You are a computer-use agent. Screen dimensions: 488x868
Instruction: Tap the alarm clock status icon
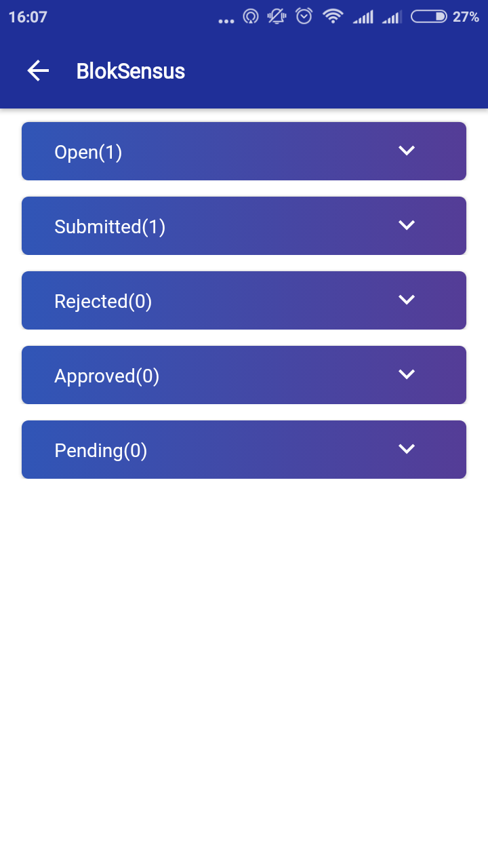[x=304, y=16]
